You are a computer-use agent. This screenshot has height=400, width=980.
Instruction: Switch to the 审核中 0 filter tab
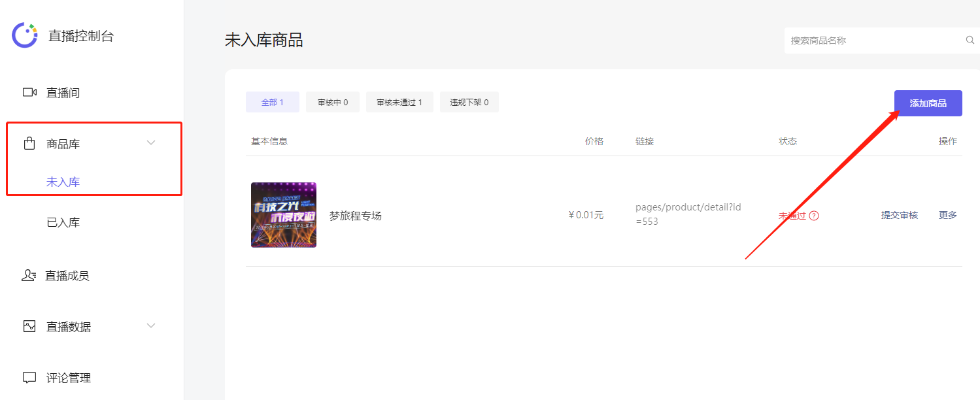(333, 102)
